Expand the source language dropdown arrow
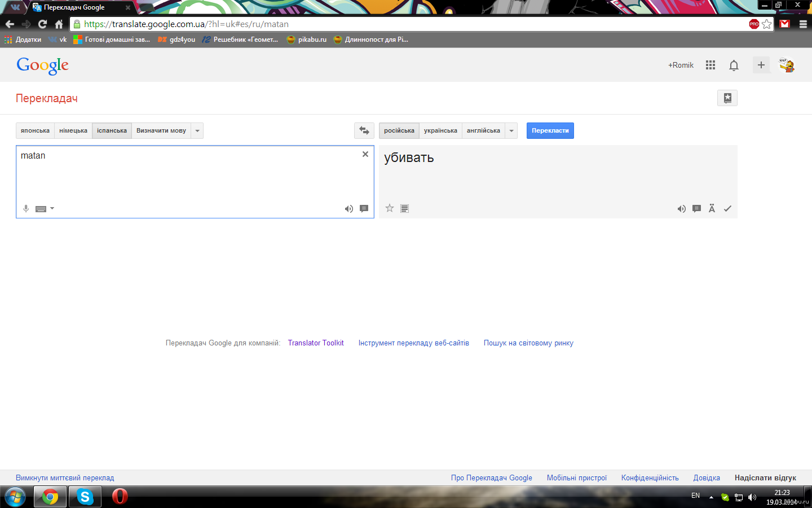This screenshot has width=812, height=508. click(x=197, y=130)
